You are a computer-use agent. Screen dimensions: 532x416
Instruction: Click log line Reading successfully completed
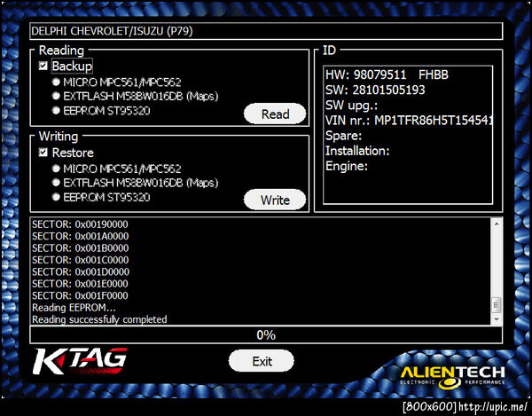tap(99, 319)
